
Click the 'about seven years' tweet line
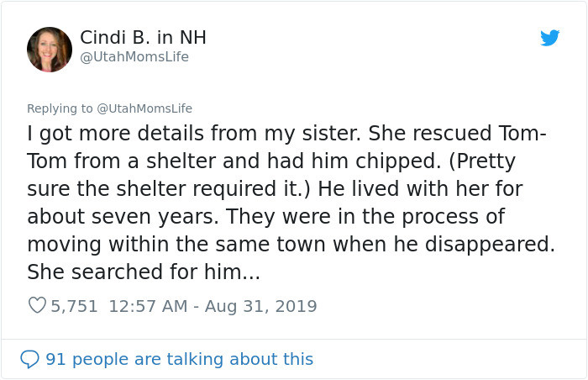pos(266,217)
